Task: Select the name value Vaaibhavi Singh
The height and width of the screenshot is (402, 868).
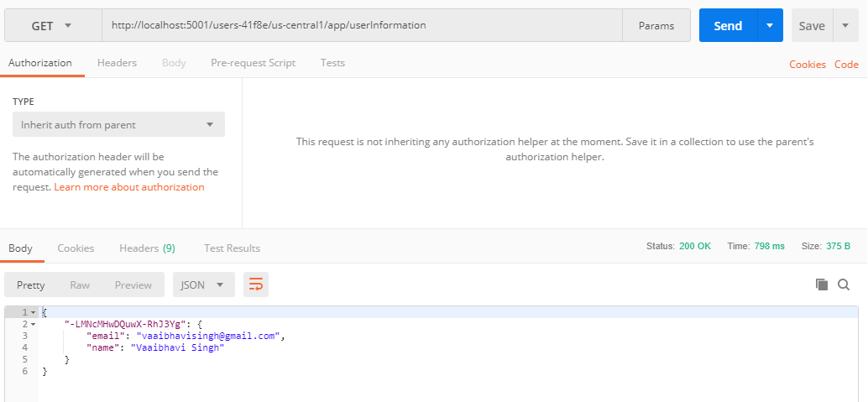Action: (177, 347)
